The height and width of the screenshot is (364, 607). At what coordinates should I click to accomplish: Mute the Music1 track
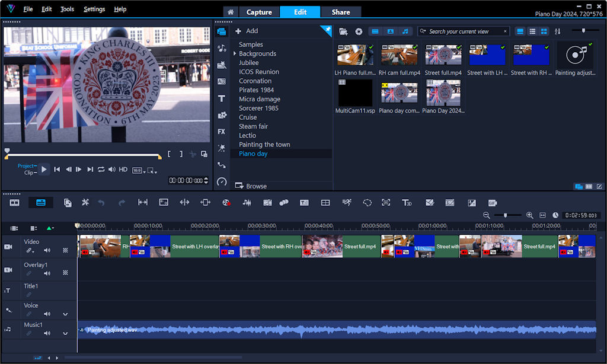tap(47, 333)
